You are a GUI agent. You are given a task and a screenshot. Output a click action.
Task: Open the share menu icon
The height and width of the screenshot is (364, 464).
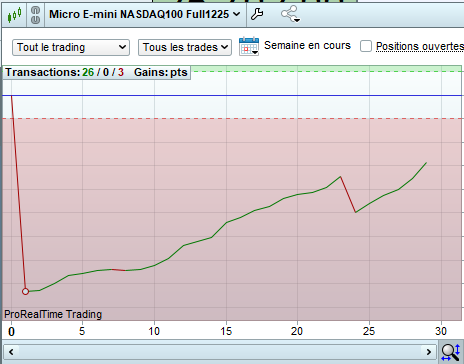tap(290, 14)
